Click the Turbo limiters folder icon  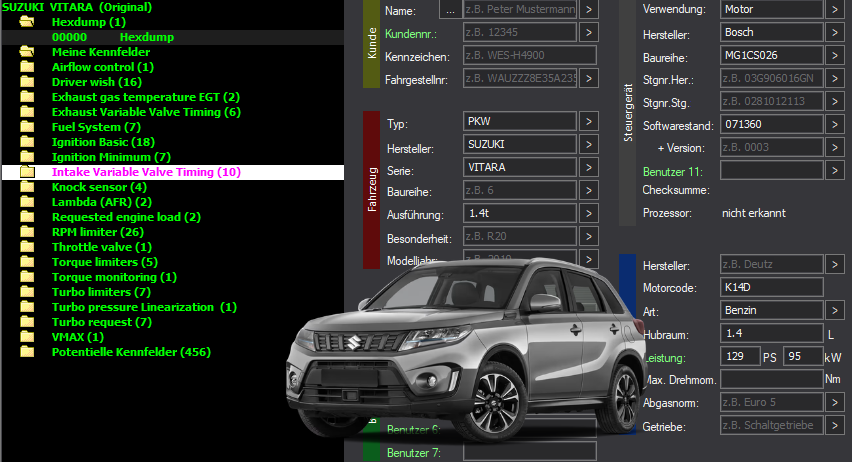(x=27, y=292)
